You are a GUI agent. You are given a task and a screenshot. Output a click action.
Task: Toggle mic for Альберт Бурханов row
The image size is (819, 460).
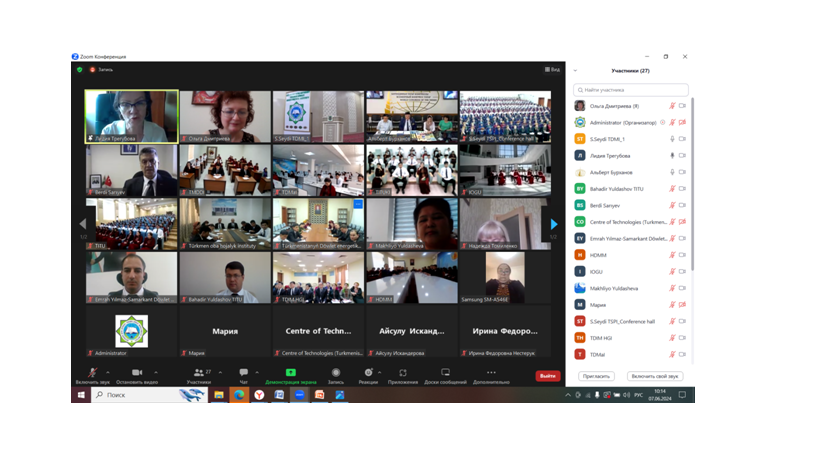coord(672,172)
